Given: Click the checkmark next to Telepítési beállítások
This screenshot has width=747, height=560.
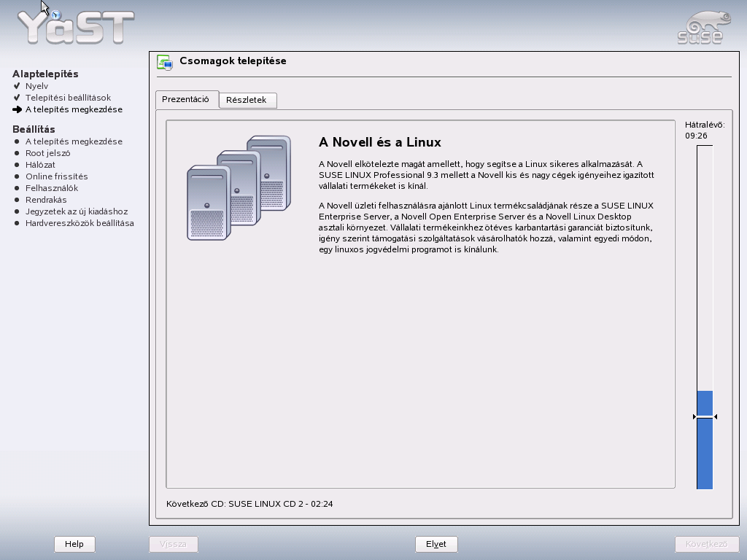Looking at the screenshot, I should [x=18, y=98].
